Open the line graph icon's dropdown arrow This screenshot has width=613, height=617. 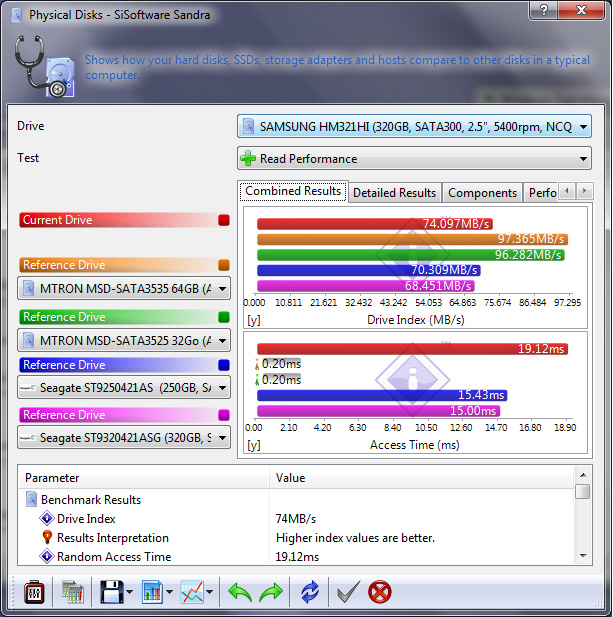coord(210,592)
